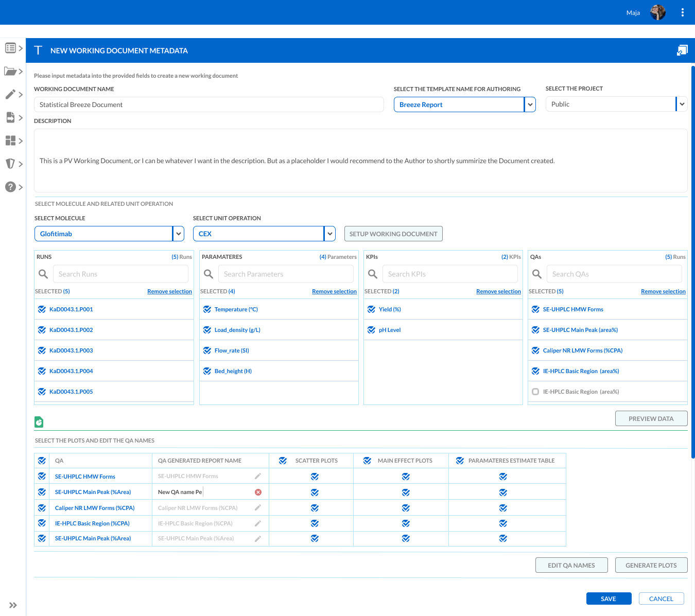Screen dimensions: 695x616
Task: Open the export document icon in sidebar
Action: coord(11,117)
